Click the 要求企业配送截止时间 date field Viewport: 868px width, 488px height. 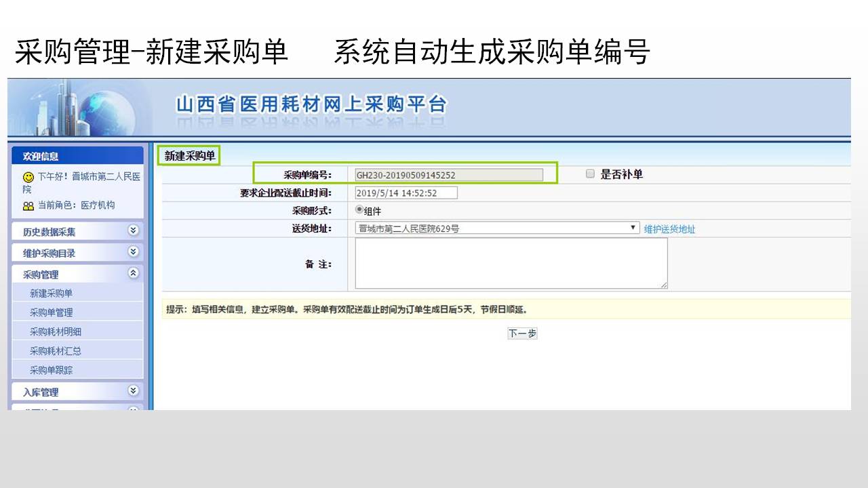(406, 193)
